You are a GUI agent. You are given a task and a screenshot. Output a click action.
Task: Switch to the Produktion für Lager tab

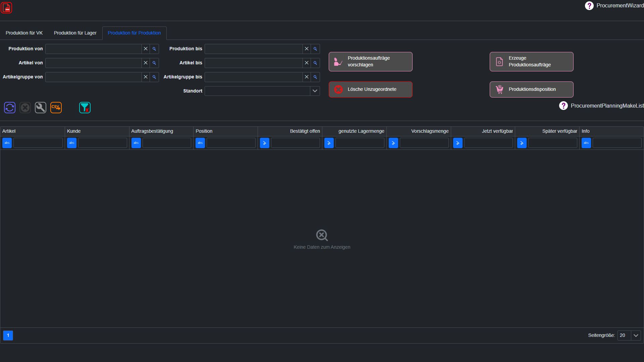(75, 33)
